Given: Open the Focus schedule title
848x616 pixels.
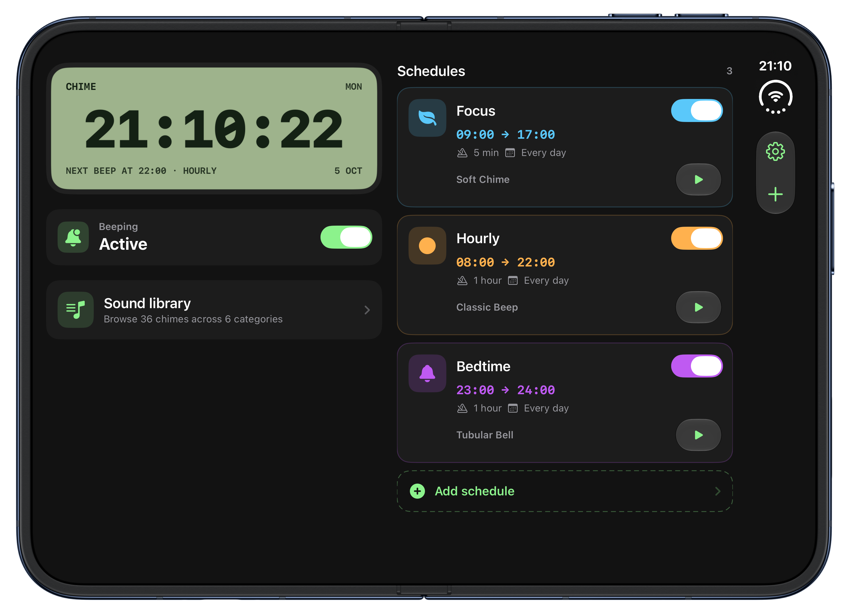Looking at the screenshot, I should (x=476, y=111).
